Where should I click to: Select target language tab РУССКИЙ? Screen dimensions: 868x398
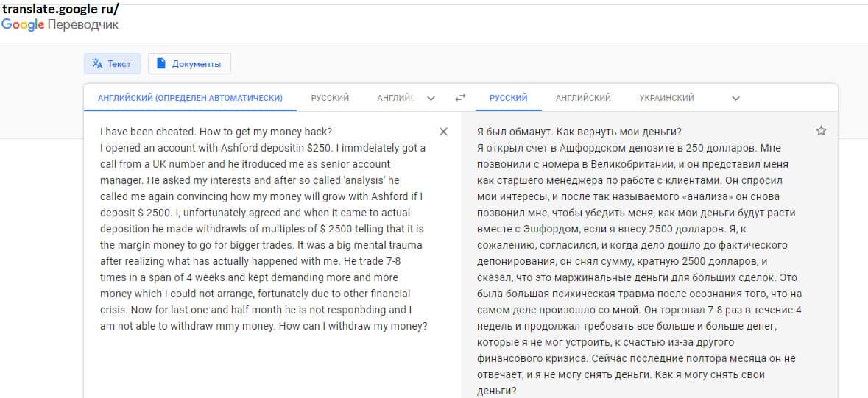pyautogui.click(x=508, y=98)
